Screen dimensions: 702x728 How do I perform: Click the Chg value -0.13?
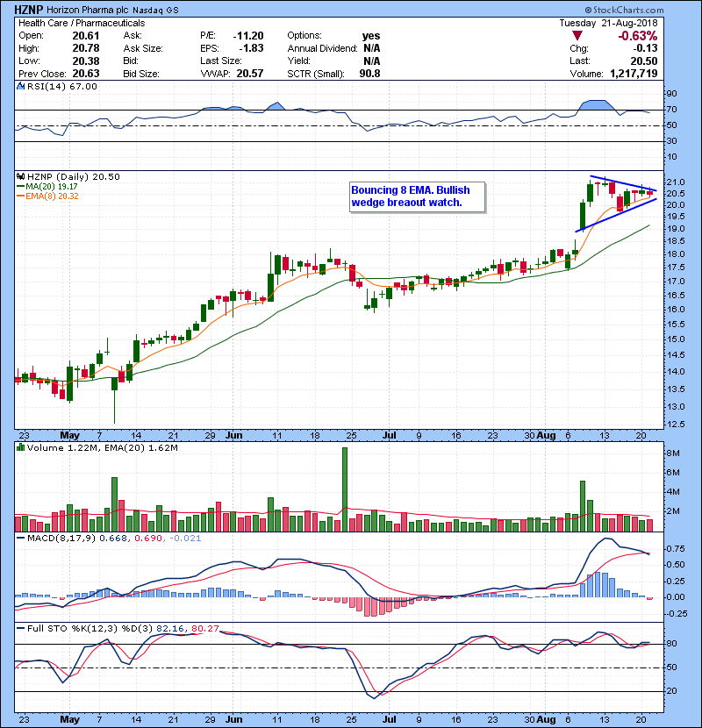[x=645, y=48]
